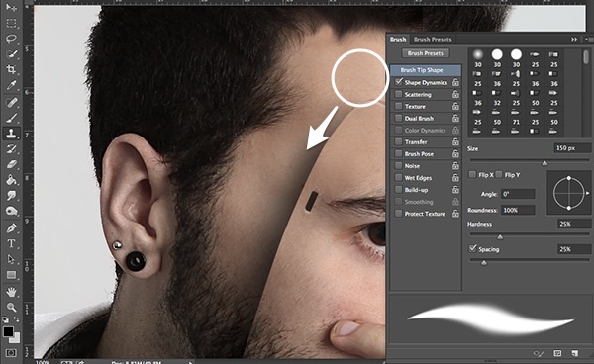594x364 pixels.
Task: Select the Clone Stamp tool
Action: coord(11,134)
